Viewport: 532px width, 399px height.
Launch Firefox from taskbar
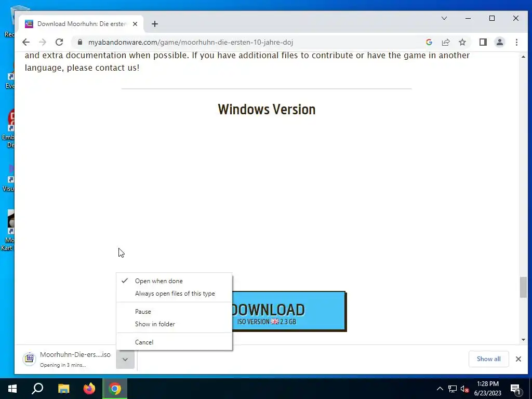coord(89,389)
